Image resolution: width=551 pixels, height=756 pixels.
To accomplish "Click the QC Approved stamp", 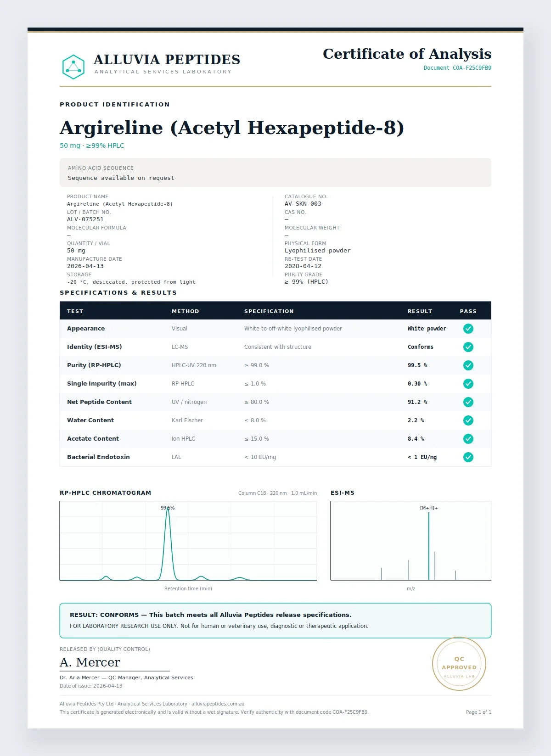I will click(459, 664).
